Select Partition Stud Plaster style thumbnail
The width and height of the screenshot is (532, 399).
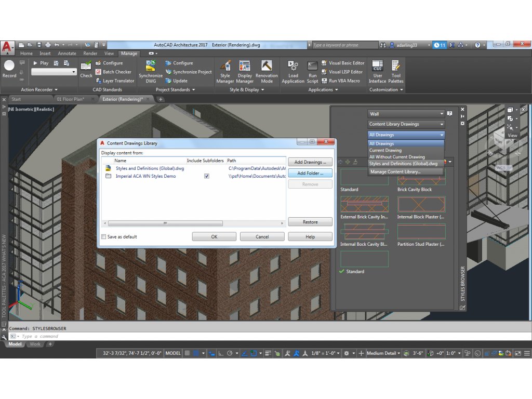(421, 231)
